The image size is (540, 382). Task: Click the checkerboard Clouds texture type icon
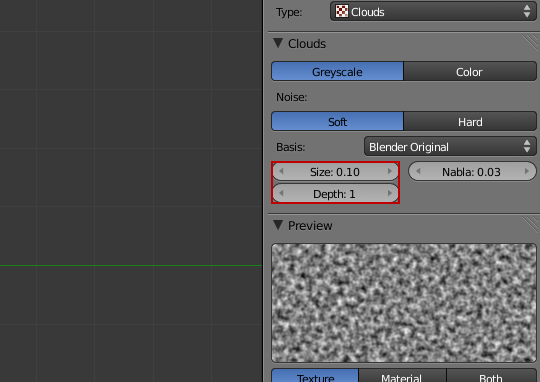pos(342,11)
